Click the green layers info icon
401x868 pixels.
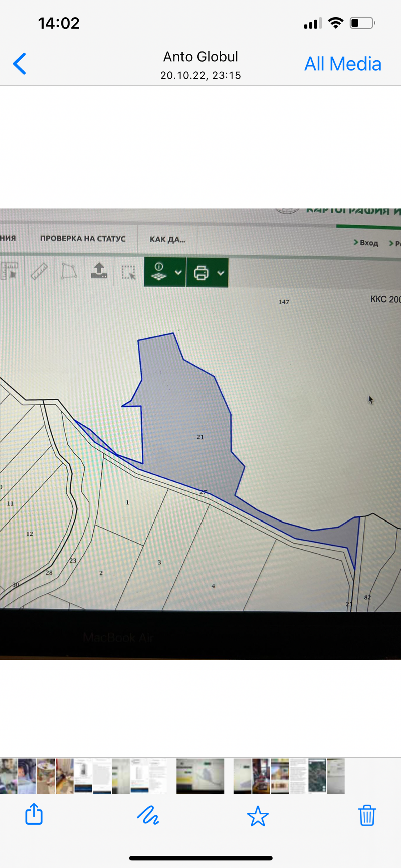[159, 272]
